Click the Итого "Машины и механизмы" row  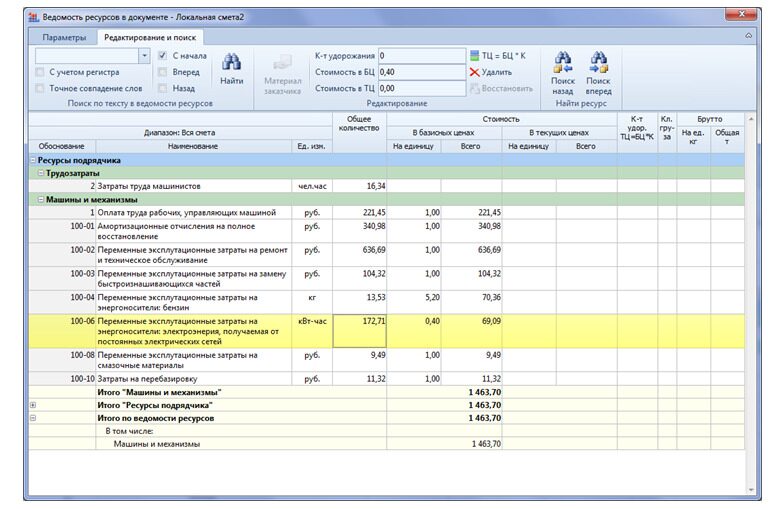pyautogui.click(x=387, y=392)
